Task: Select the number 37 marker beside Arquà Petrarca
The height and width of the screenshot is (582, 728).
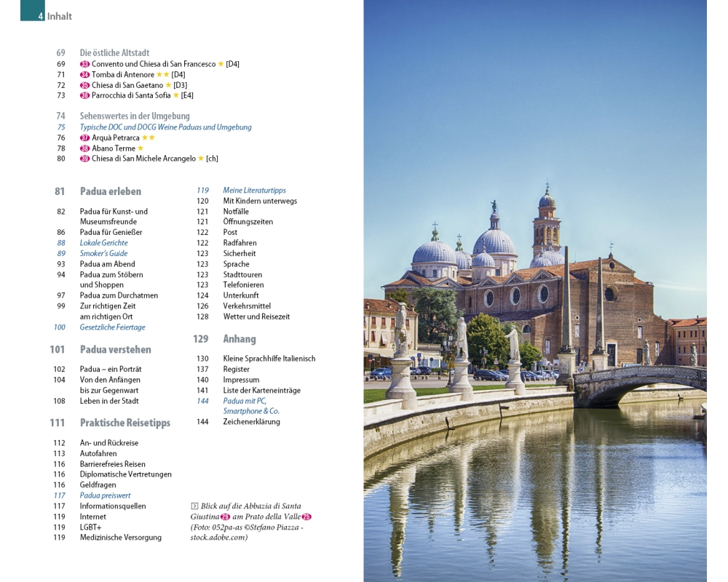Action: click(84, 138)
